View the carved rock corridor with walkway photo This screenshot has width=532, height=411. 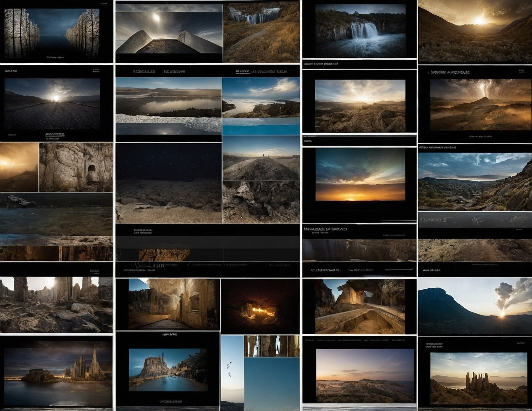click(174, 304)
